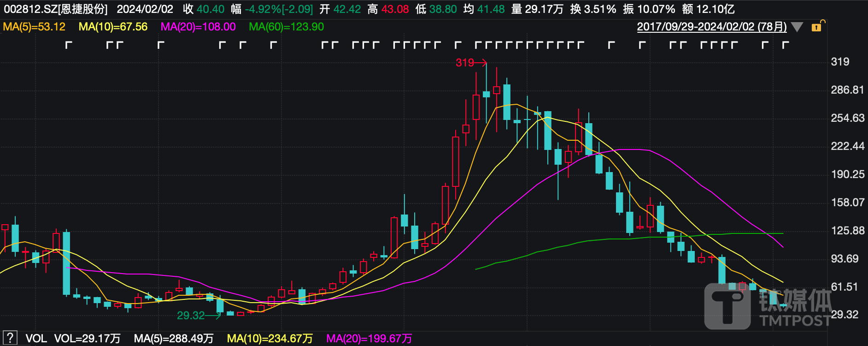The width and height of the screenshot is (868, 346).
Task: Click the low price 38.80
Action: coord(443,9)
